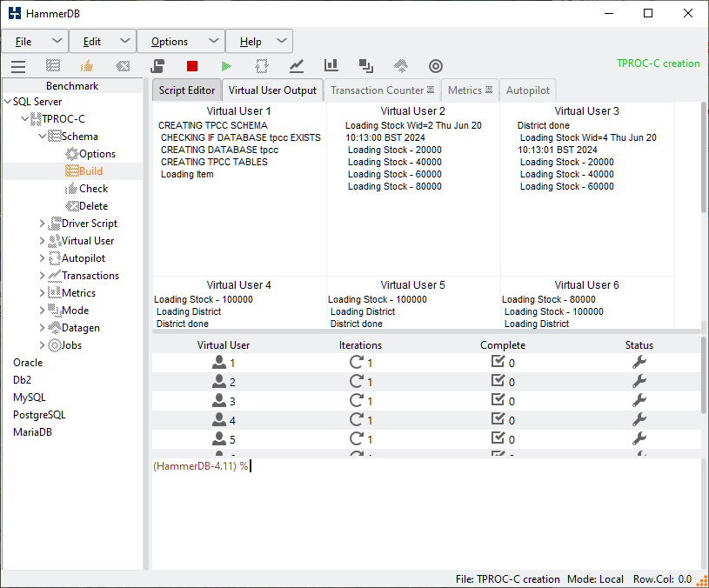Image resolution: width=709 pixels, height=588 pixels.
Task: Click the wrench status icon for user 3
Action: (x=639, y=400)
